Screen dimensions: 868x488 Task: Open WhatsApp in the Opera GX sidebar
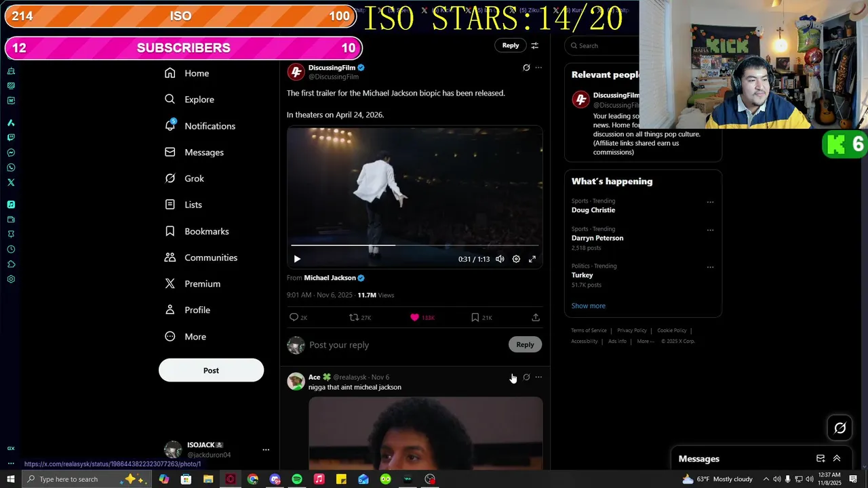[x=11, y=167]
